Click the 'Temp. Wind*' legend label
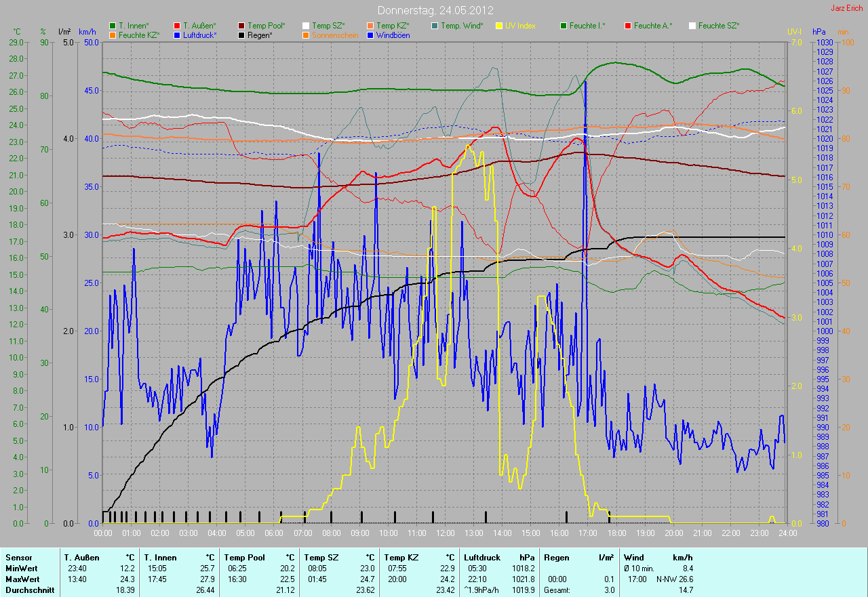 462,26
